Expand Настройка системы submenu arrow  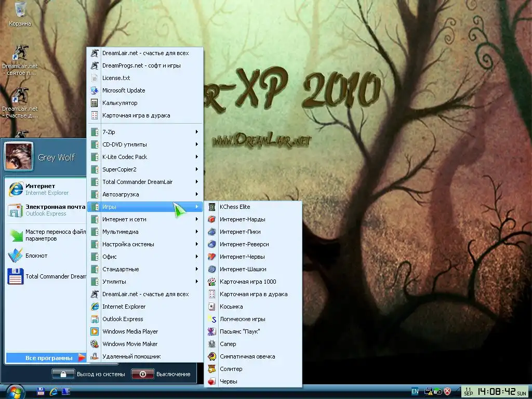click(197, 244)
